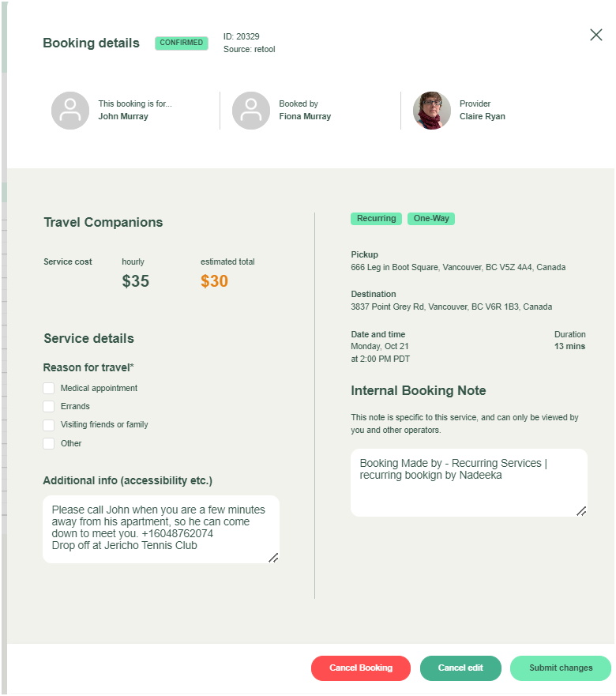The width and height of the screenshot is (616, 696).
Task: Click the One-Way tag
Action: 431,219
